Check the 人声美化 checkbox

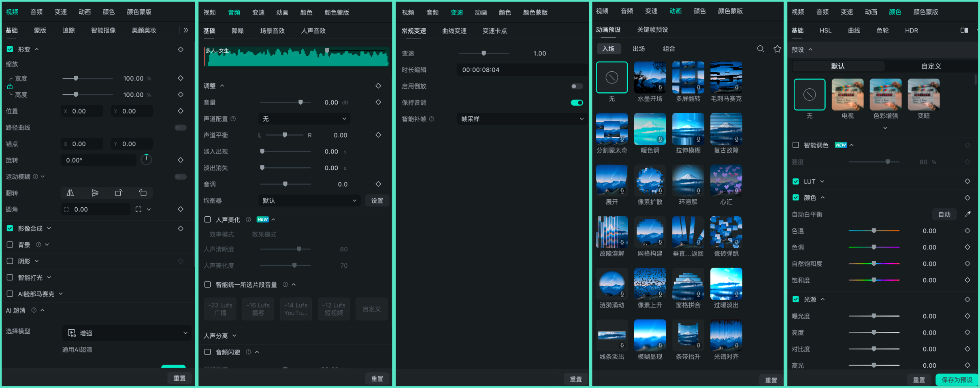(x=208, y=220)
